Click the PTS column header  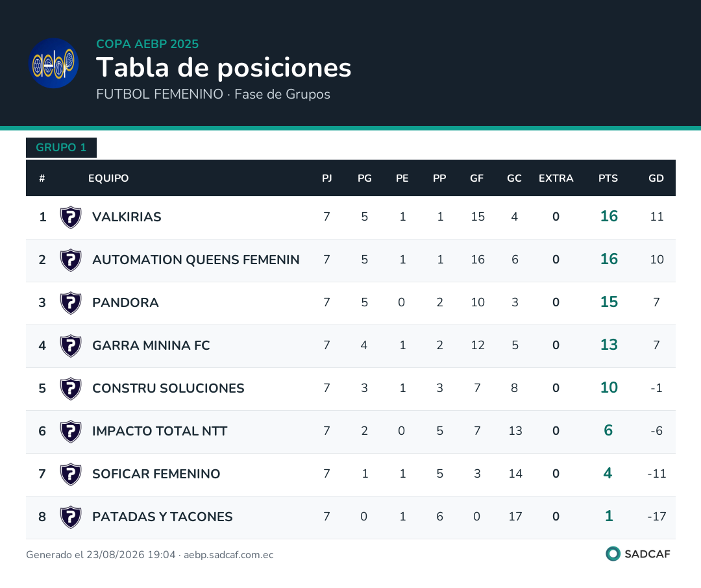tap(608, 178)
